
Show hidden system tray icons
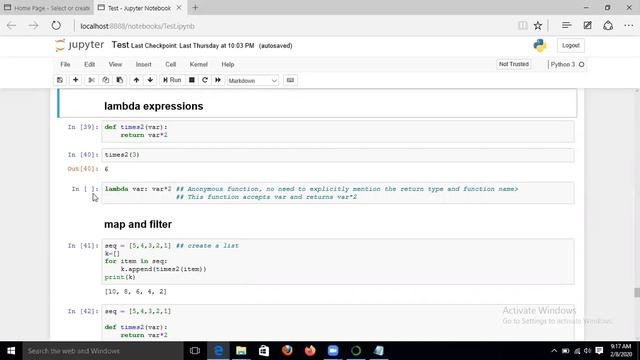(554, 351)
